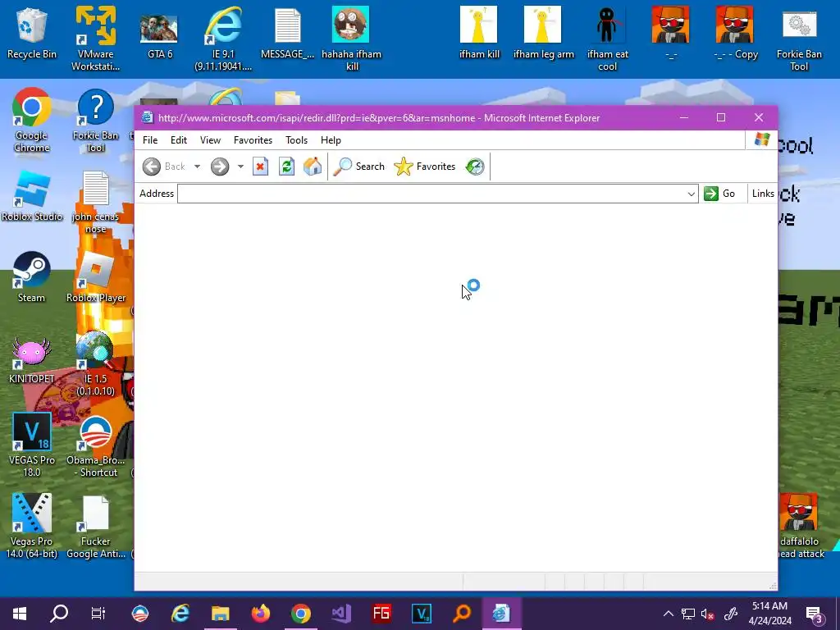Open the Forward history dropdown arrow

coord(240,167)
